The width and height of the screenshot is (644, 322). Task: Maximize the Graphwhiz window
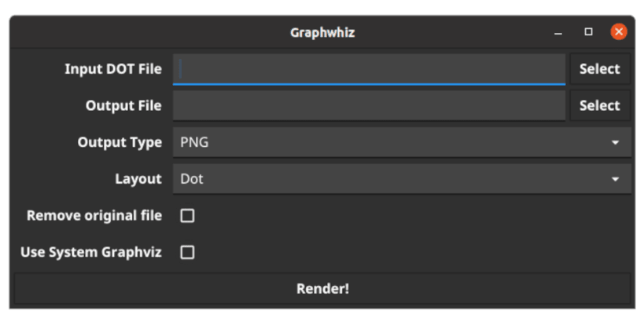coord(588,32)
